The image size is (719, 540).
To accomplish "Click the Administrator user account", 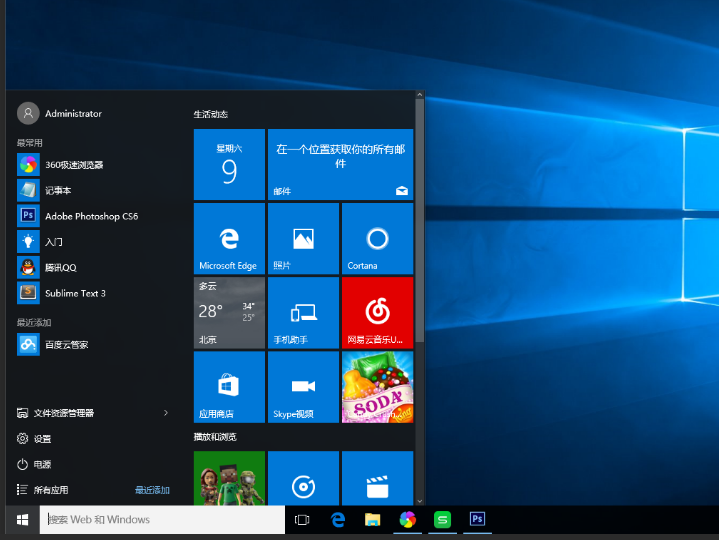I will [x=72, y=114].
